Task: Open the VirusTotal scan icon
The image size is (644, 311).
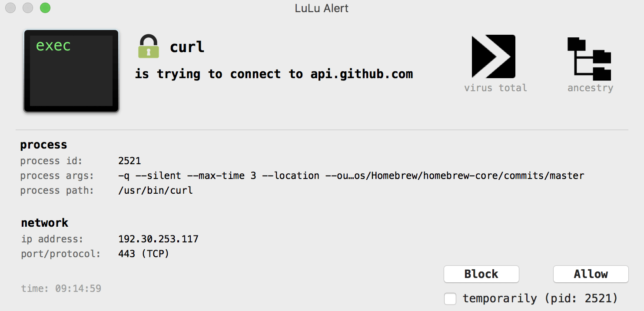Action: click(x=494, y=56)
